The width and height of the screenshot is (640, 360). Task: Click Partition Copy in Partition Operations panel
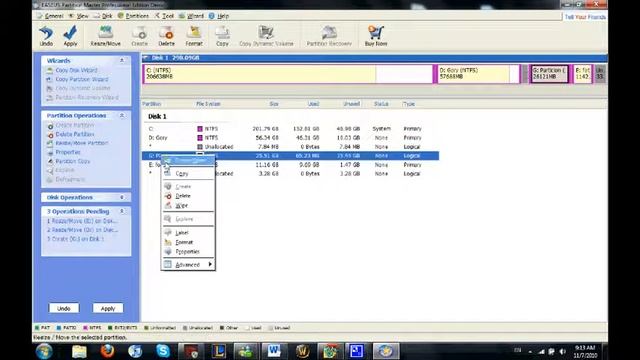(73, 161)
